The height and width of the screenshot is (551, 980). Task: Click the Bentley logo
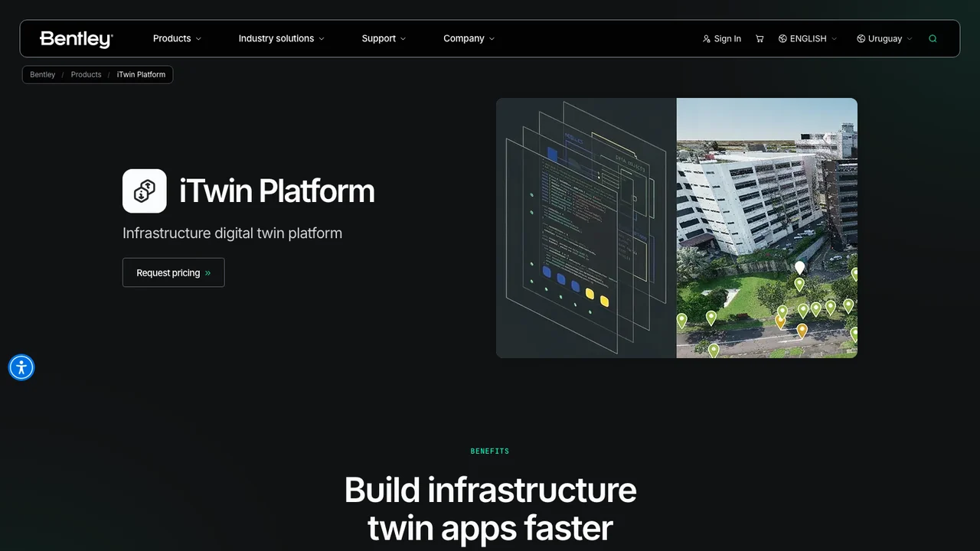tap(77, 39)
